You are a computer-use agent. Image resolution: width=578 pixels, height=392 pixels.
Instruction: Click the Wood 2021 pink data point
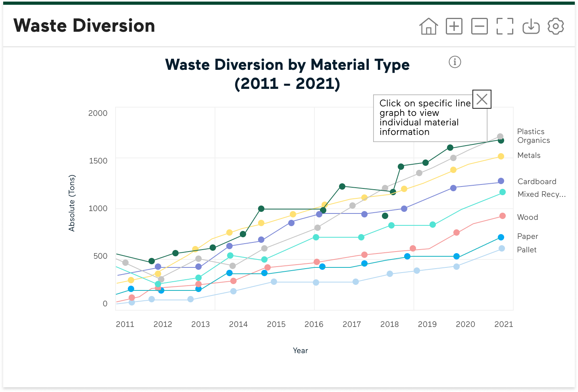[x=503, y=216]
